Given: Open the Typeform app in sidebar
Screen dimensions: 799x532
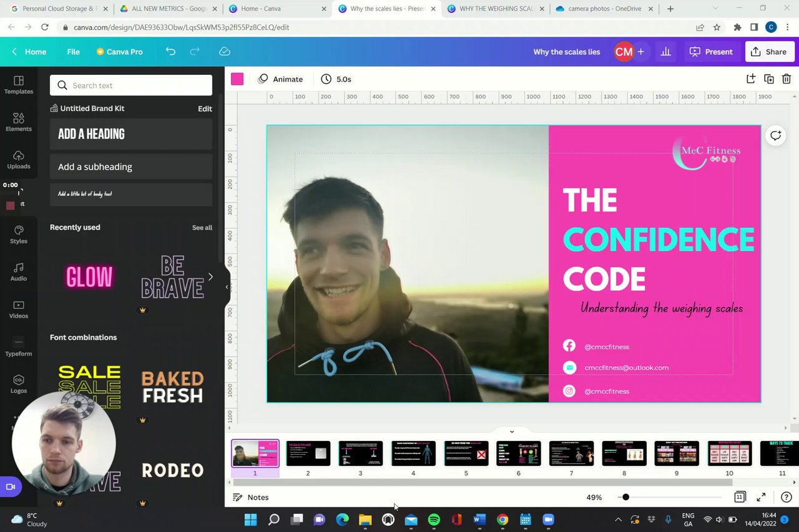Looking at the screenshot, I should pos(19,347).
